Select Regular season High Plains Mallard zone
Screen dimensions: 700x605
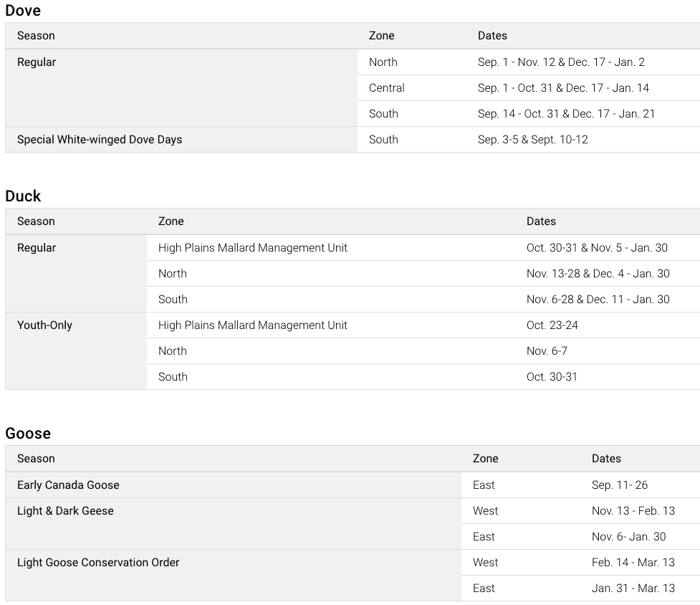(x=253, y=248)
